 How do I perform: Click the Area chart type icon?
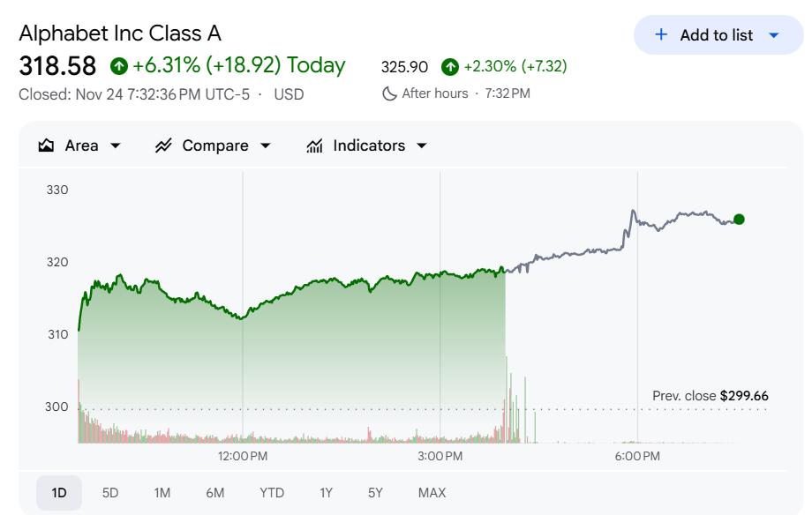point(47,146)
